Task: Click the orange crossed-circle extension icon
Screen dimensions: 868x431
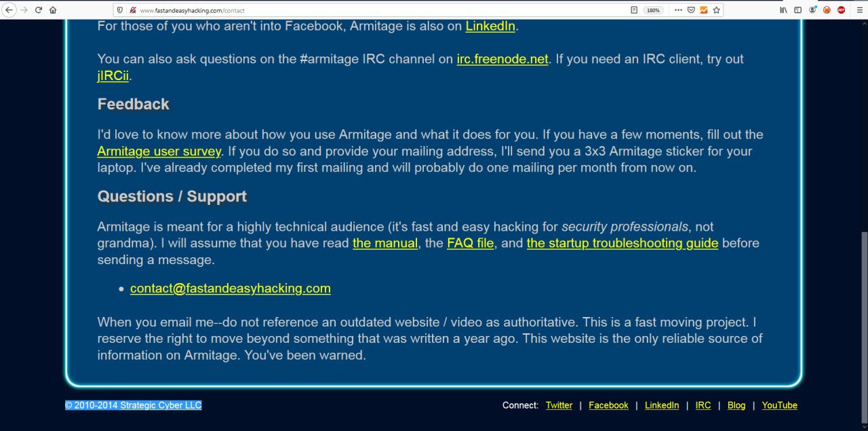Action: [x=827, y=10]
